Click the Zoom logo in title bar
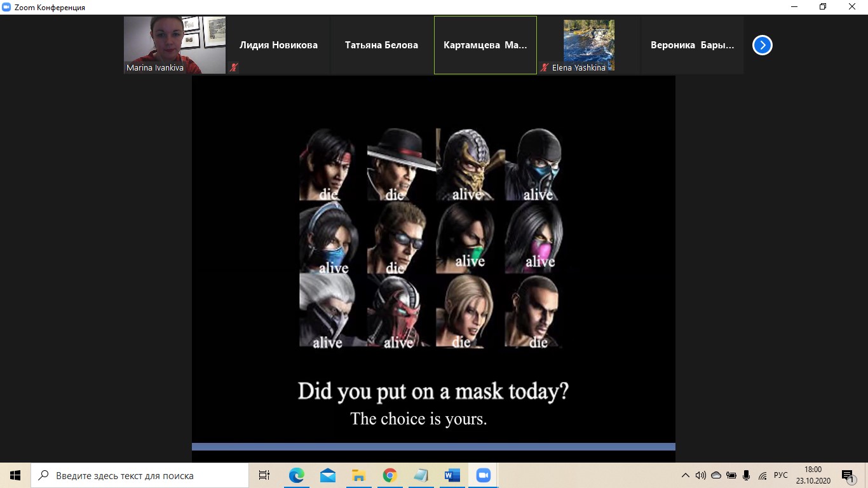This screenshot has width=868, height=488. [x=7, y=7]
